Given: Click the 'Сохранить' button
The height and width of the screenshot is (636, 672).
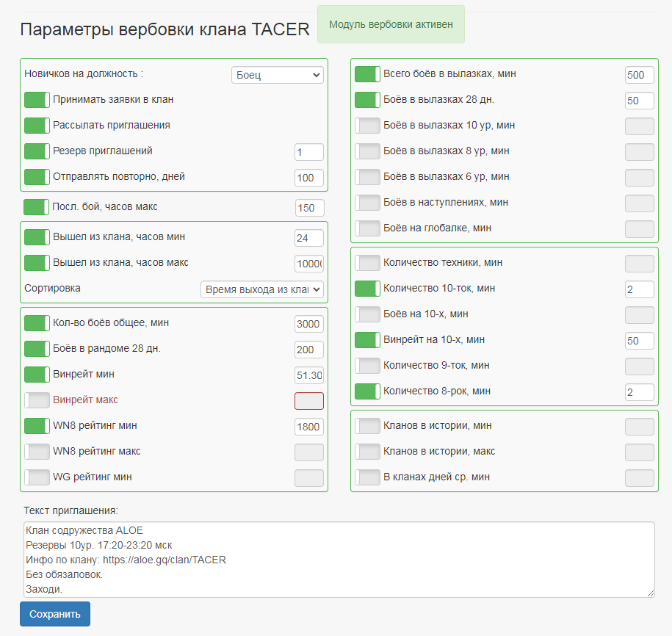Looking at the screenshot, I should (x=55, y=614).
